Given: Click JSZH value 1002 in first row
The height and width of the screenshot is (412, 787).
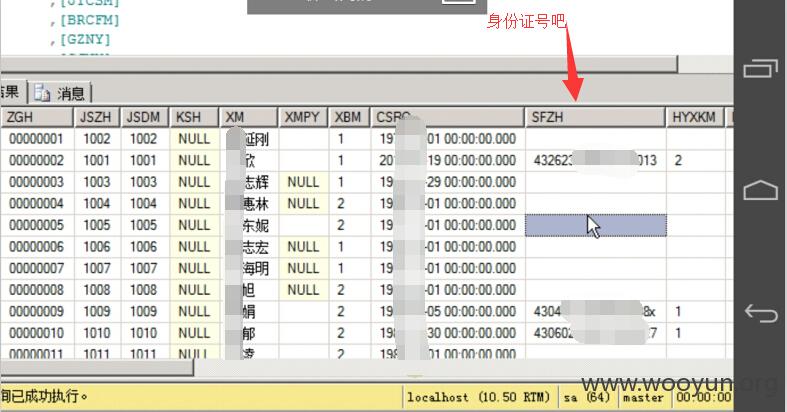Looking at the screenshot, I should (x=97, y=139).
